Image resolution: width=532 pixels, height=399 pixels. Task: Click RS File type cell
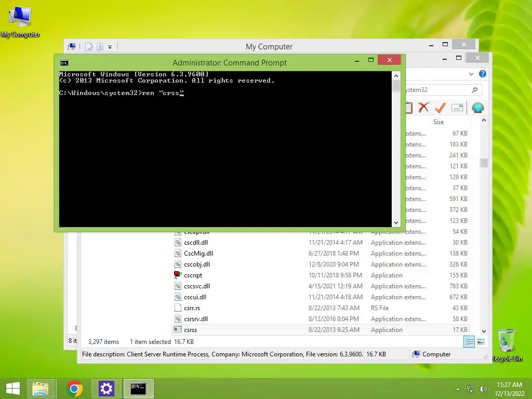(380, 308)
